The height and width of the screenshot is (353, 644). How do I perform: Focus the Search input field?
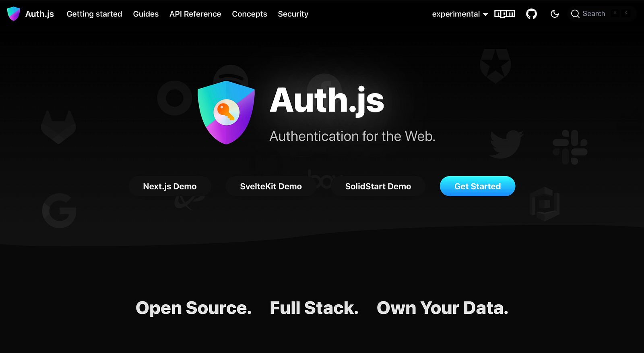603,14
